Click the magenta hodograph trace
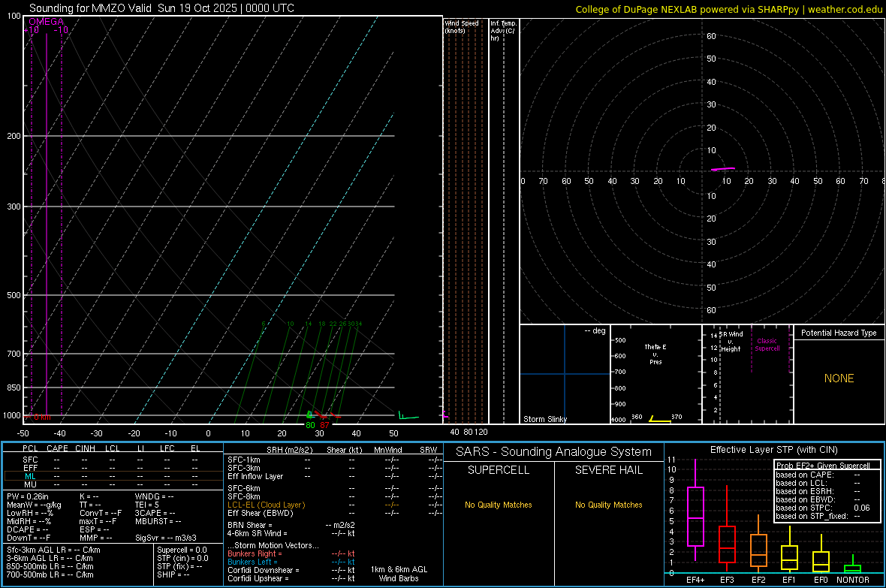Screen dimensions: 886x588 coord(723,169)
